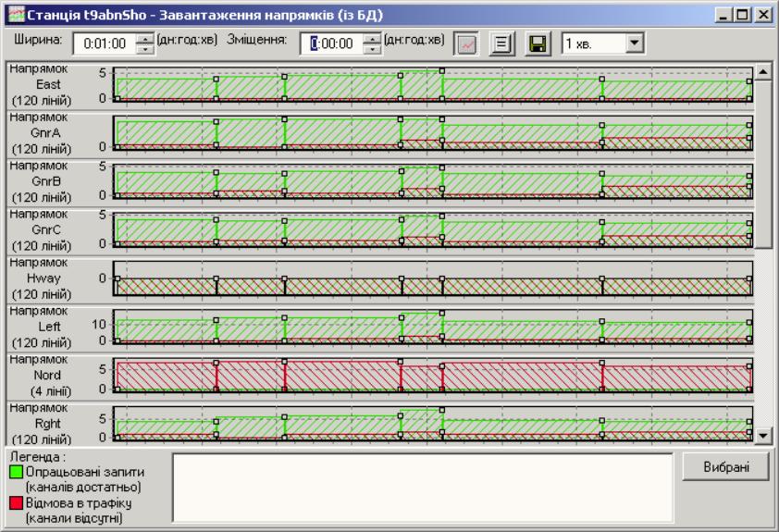Click the Rght chart peak marker

tap(442, 410)
